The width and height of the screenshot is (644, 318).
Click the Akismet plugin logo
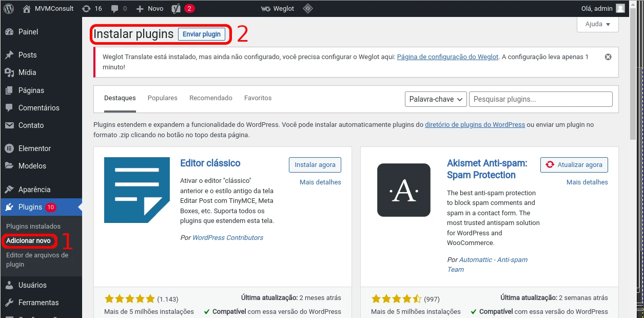403,190
